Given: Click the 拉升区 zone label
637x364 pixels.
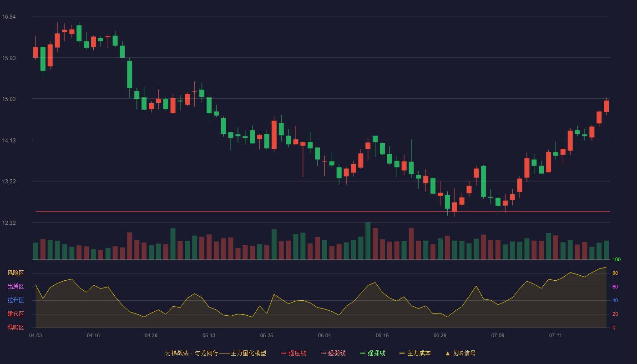Looking at the screenshot, I should coord(15,300).
